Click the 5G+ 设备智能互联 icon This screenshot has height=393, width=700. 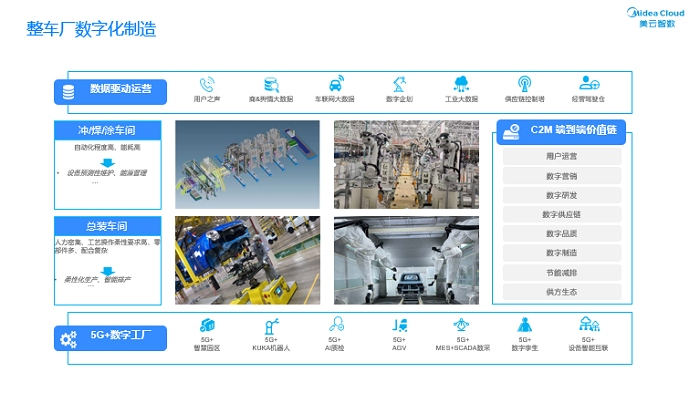point(589,324)
